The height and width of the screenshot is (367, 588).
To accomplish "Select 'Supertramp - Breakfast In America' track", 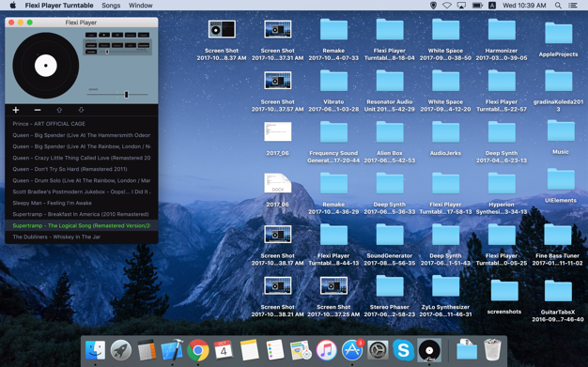I will point(82,214).
